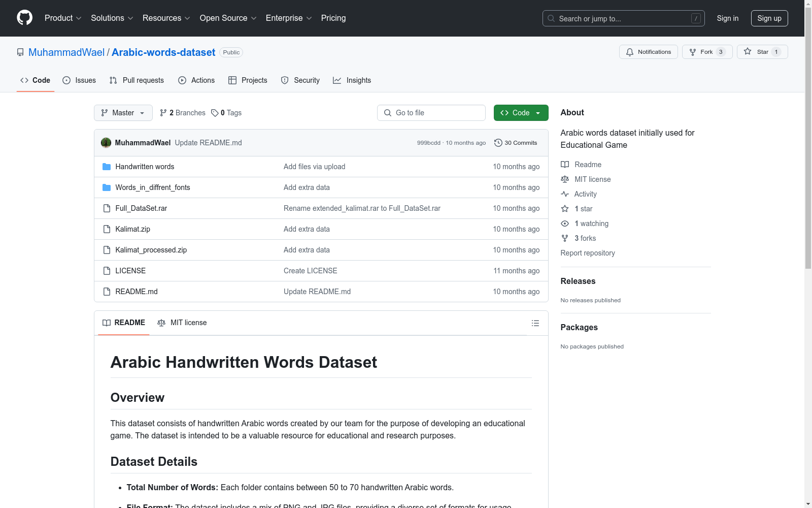Screen dimensions: 812x508
Task: Switch to the Security tab
Action: coord(300,80)
